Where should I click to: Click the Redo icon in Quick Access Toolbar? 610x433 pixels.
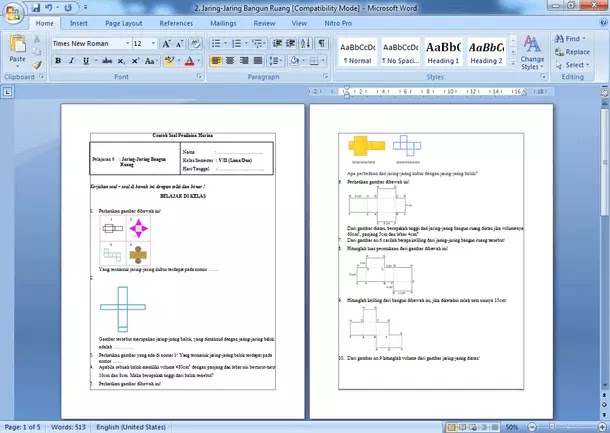pyautogui.click(x=68, y=7)
